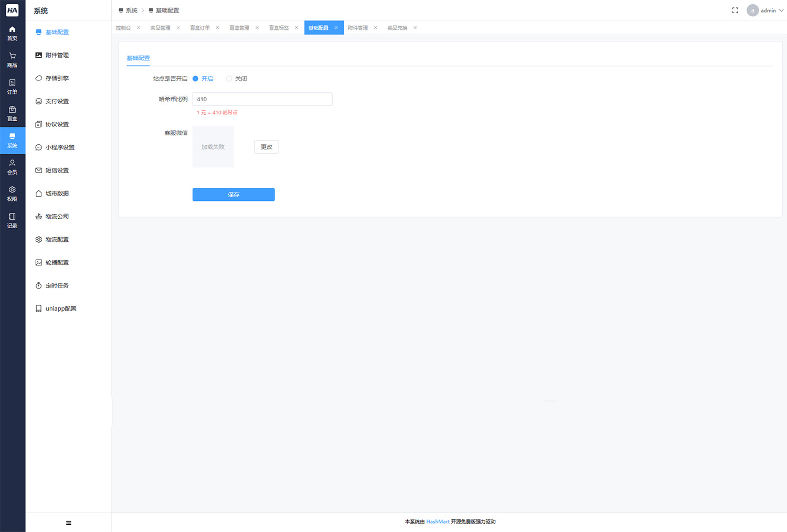The width and height of the screenshot is (787, 532).
Task: Open the 小程序设置 sidebar item
Action: 60,147
